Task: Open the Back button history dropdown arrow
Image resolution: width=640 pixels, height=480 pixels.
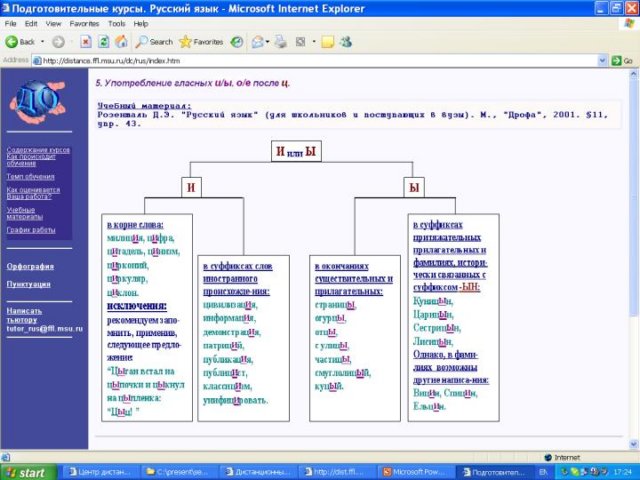Action: pyautogui.click(x=42, y=42)
